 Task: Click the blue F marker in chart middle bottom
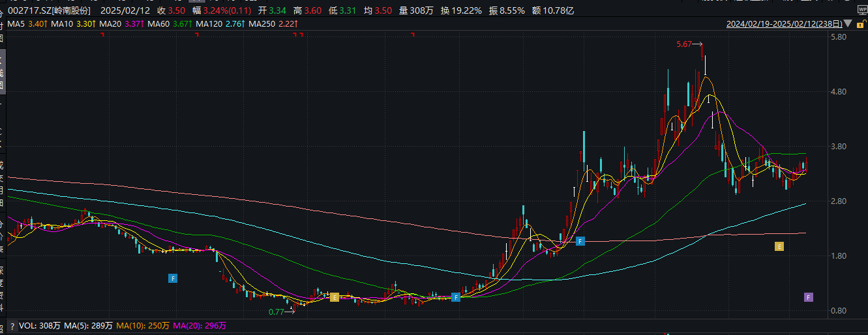tap(456, 297)
